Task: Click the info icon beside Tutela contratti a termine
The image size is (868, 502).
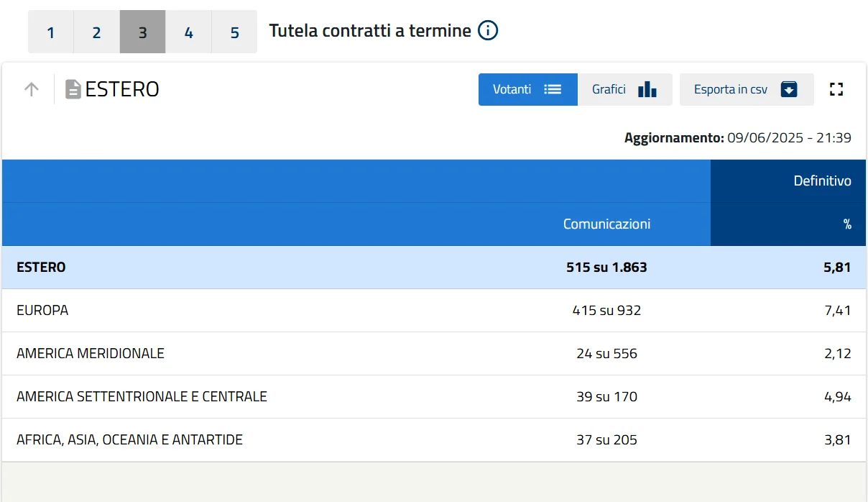Action: point(488,31)
